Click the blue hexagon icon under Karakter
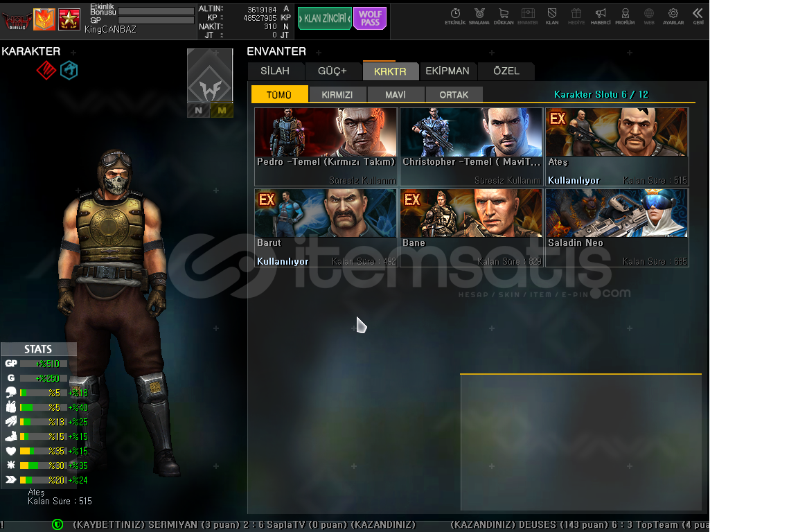This screenshot has width=798, height=532. coord(69,70)
